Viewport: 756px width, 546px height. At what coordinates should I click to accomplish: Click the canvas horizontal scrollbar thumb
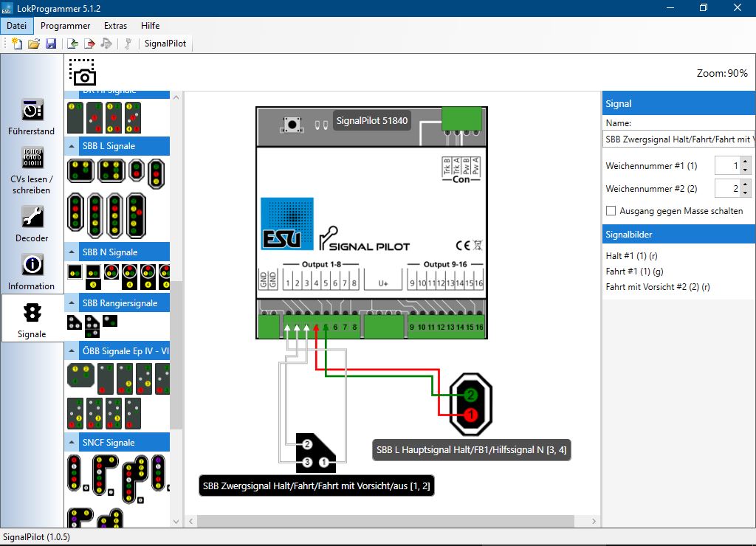click(385, 521)
